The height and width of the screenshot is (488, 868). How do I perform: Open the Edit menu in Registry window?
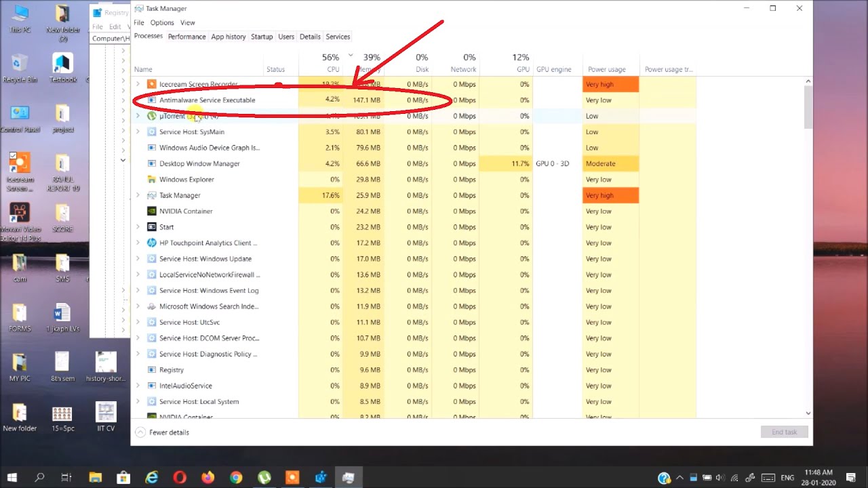[x=115, y=26]
